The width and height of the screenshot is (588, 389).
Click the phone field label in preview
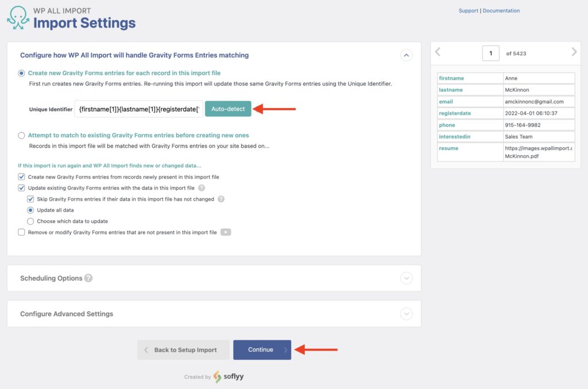[447, 125]
